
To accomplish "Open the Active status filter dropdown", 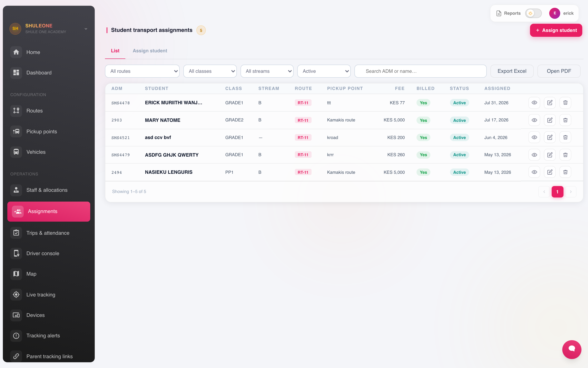I will tap(324, 71).
